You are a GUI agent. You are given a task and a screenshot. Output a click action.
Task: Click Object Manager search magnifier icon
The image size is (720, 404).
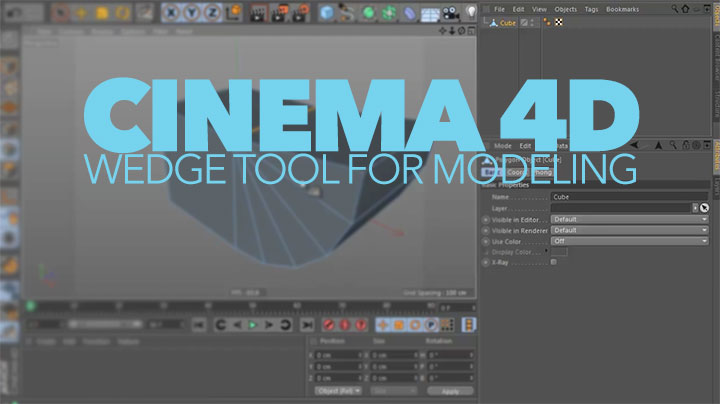pos(675,9)
